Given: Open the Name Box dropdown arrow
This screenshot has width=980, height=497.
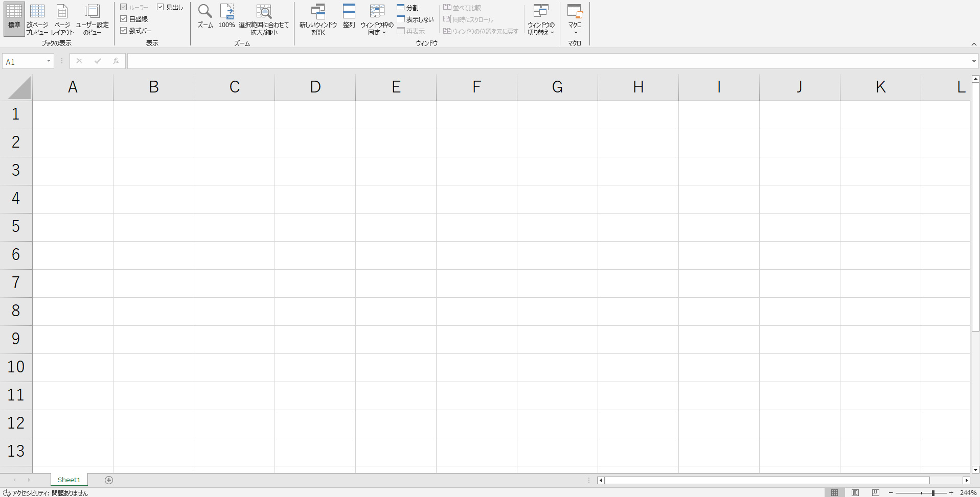Looking at the screenshot, I should click(x=49, y=61).
